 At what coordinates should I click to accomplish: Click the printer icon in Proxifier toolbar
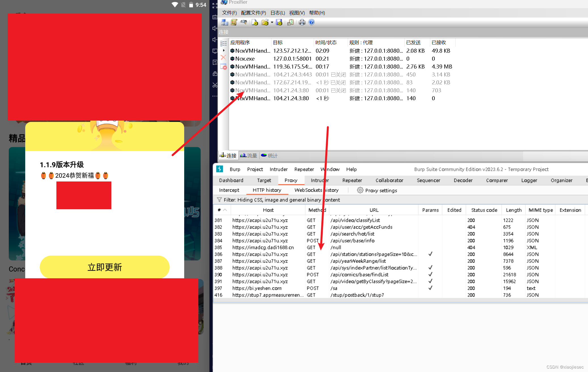pyautogui.click(x=302, y=22)
